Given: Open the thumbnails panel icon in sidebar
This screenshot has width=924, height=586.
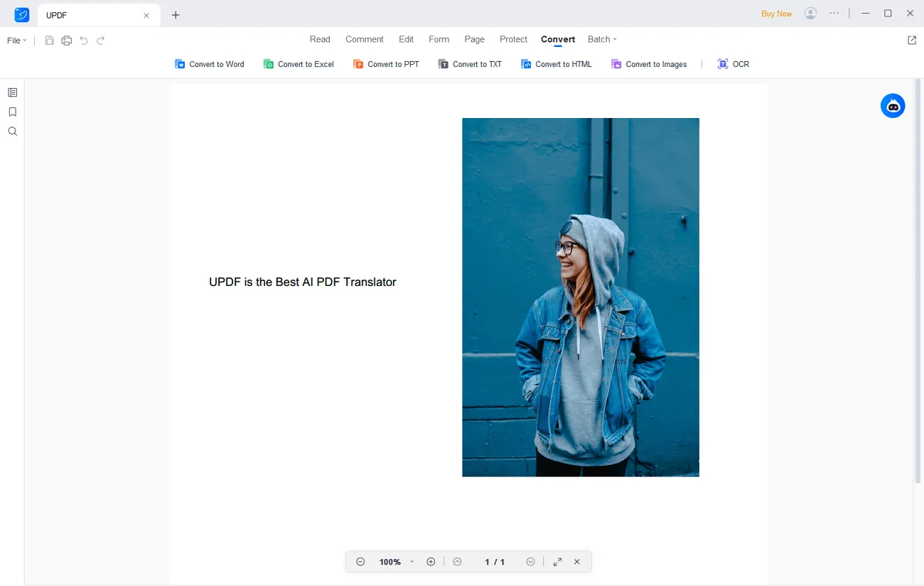Looking at the screenshot, I should (12, 92).
